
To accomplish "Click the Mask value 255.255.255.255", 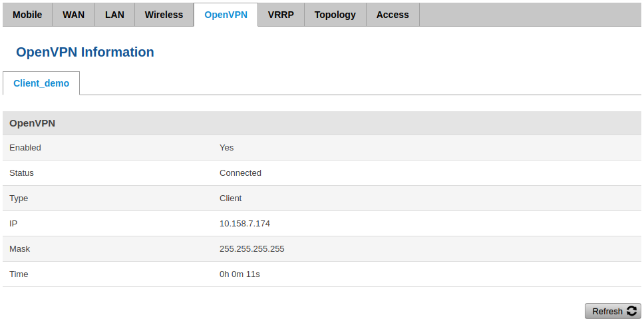I will coord(251,249).
